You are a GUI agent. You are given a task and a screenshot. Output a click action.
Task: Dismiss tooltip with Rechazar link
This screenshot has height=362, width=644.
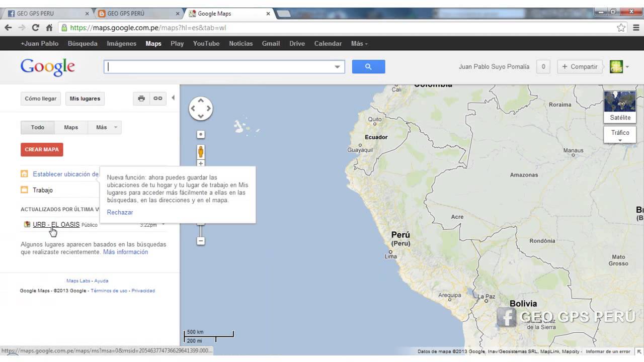click(x=120, y=212)
